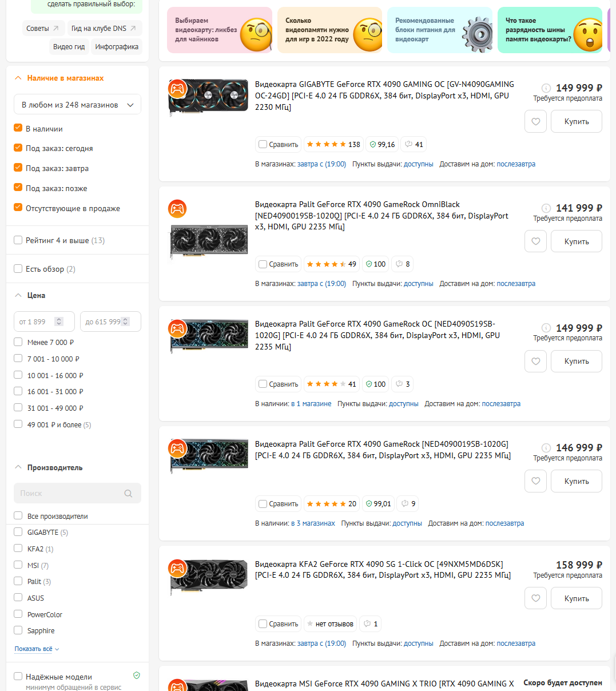Open 'Инфографика' tag
This screenshot has height=691, width=616.
[x=117, y=47]
